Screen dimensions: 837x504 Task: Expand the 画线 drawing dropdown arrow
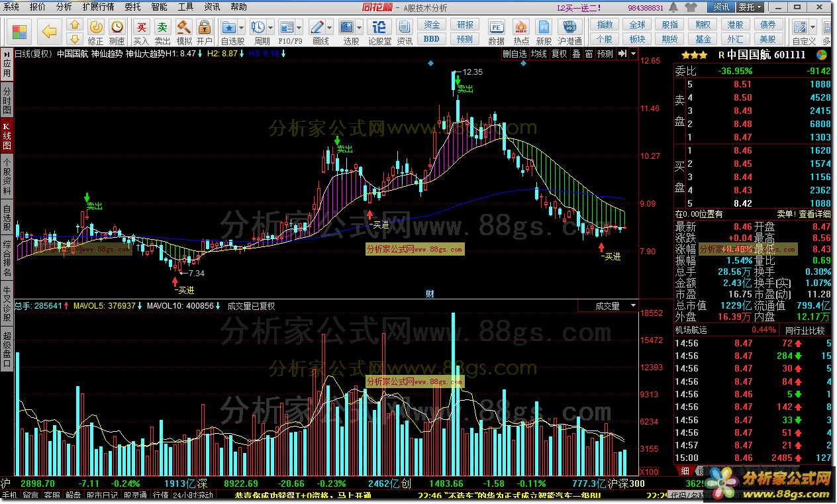[x=330, y=27]
